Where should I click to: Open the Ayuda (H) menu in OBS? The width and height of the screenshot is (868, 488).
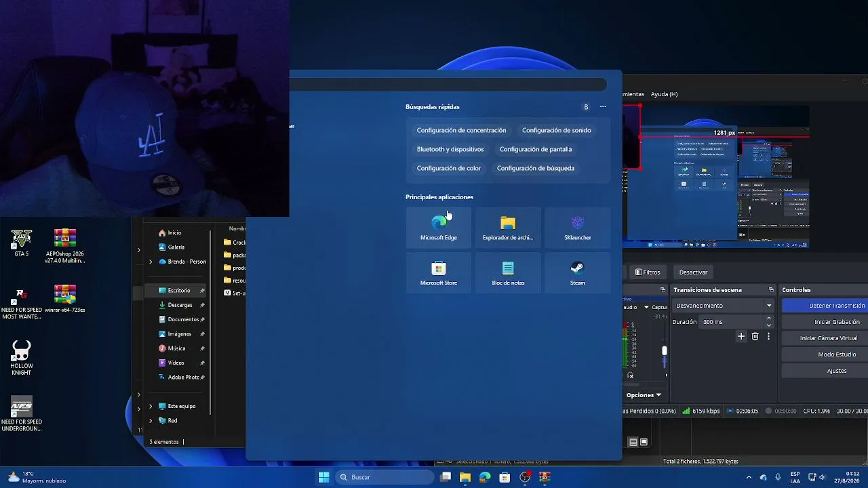(x=664, y=94)
